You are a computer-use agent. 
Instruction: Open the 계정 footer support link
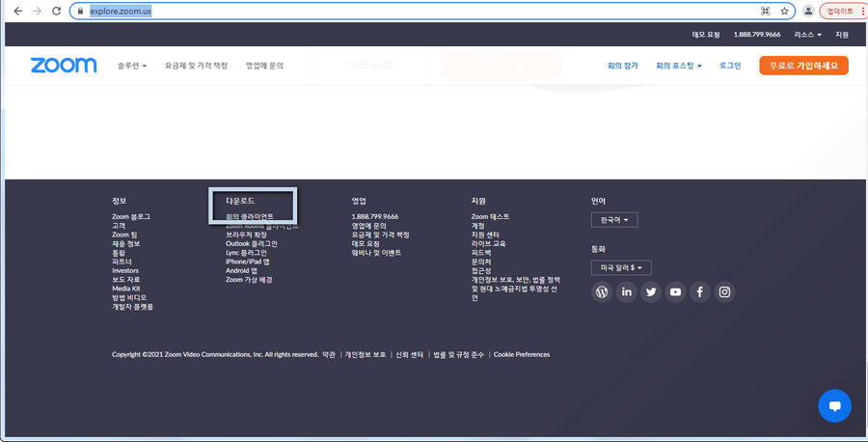[x=477, y=226]
